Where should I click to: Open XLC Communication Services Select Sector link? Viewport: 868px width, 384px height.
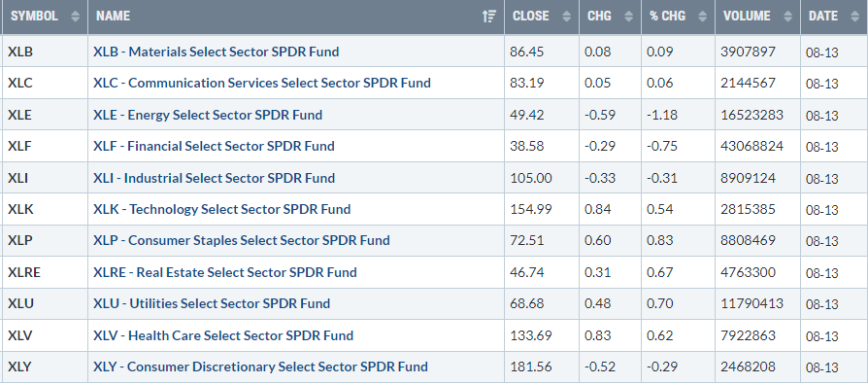[262, 83]
